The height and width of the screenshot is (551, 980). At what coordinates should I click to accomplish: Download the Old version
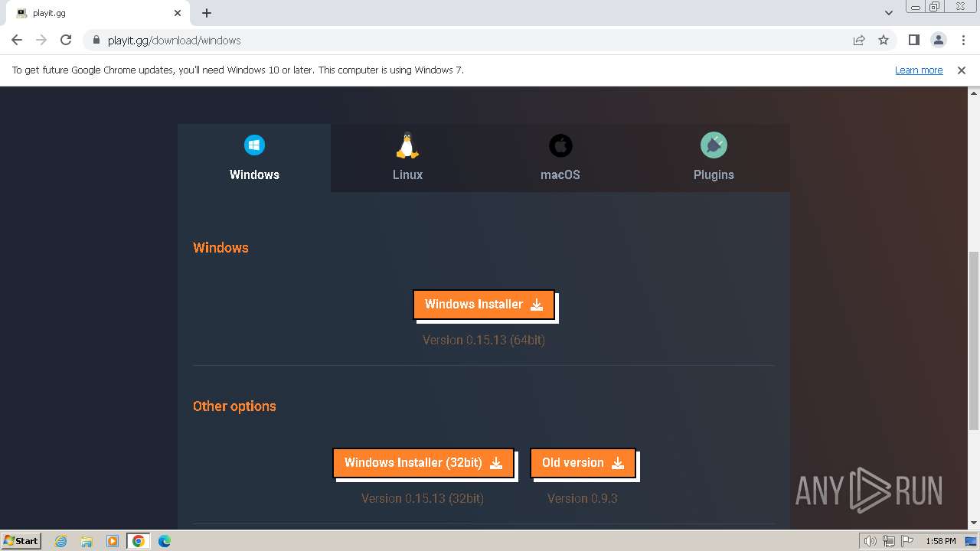tap(583, 462)
